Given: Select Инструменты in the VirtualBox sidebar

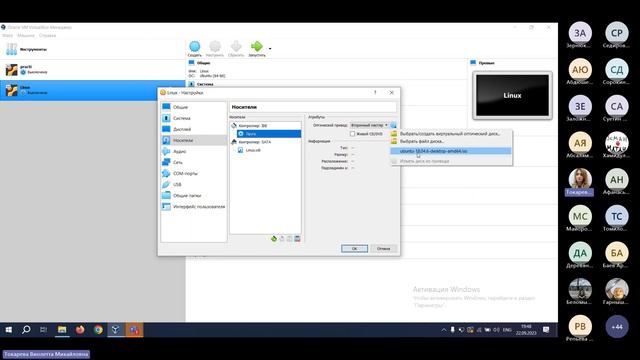Looking at the screenshot, I should point(93,49).
